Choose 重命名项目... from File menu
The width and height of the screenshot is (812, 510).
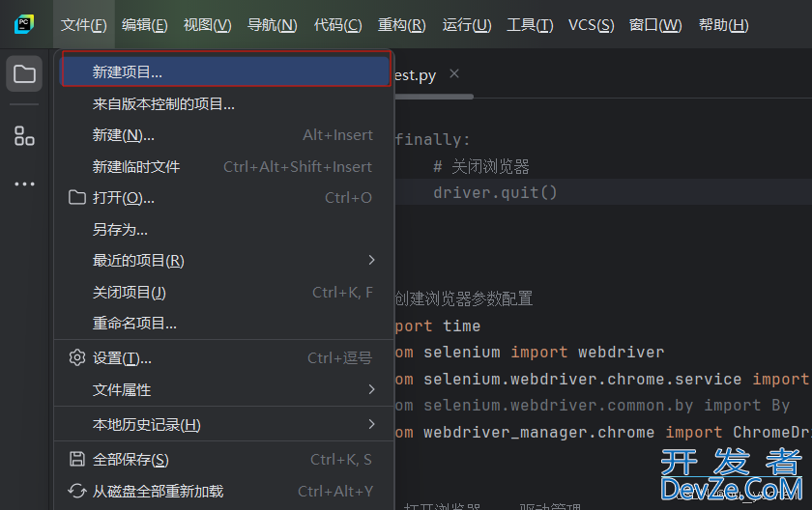point(134,324)
